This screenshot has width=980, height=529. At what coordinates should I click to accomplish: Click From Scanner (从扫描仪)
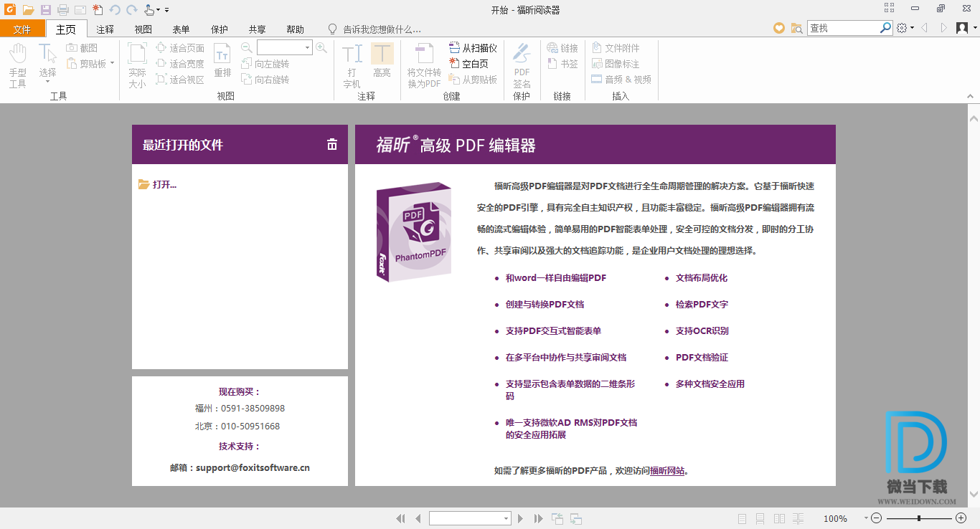[473, 48]
